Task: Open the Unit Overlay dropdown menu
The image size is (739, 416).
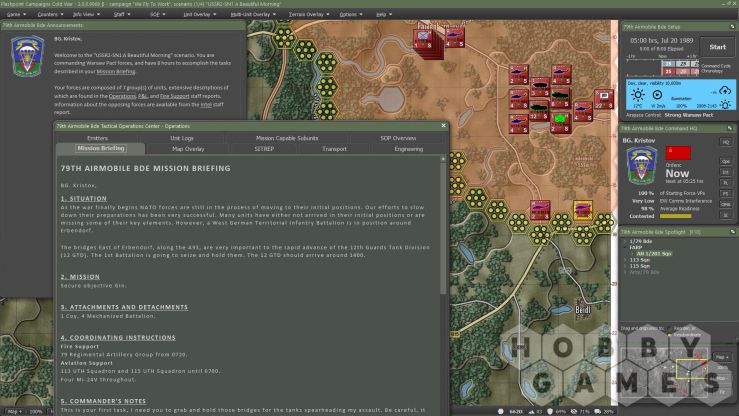Action: (199, 15)
